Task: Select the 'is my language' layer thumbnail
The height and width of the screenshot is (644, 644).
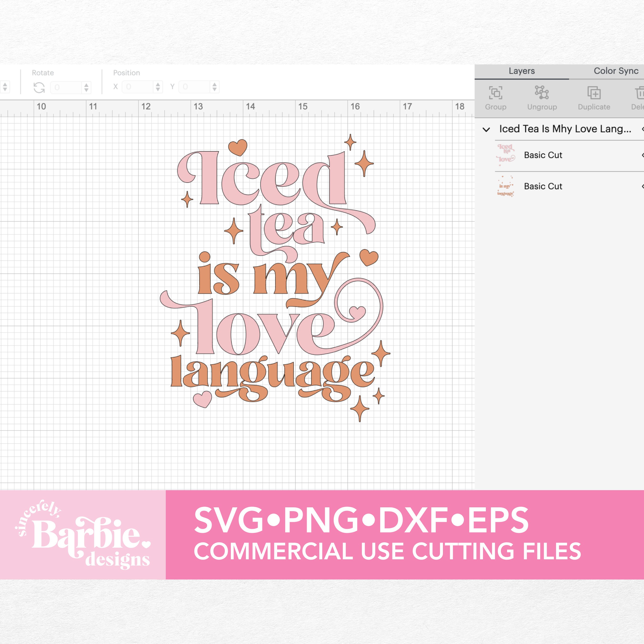Action: pyautogui.click(x=505, y=186)
